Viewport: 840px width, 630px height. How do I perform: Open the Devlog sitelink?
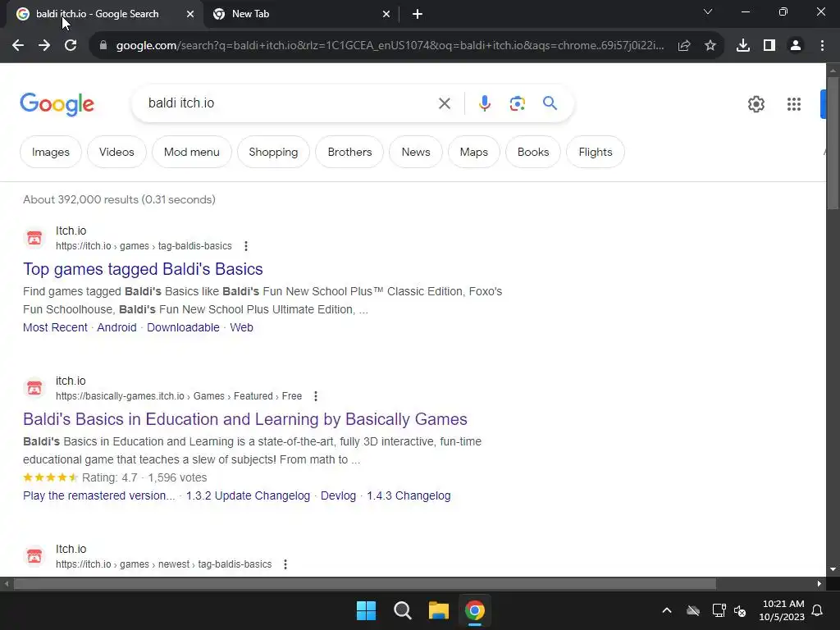pyautogui.click(x=338, y=495)
